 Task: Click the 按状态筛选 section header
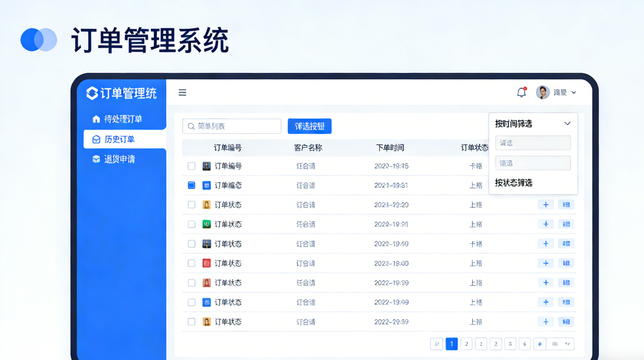pos(513,183)
